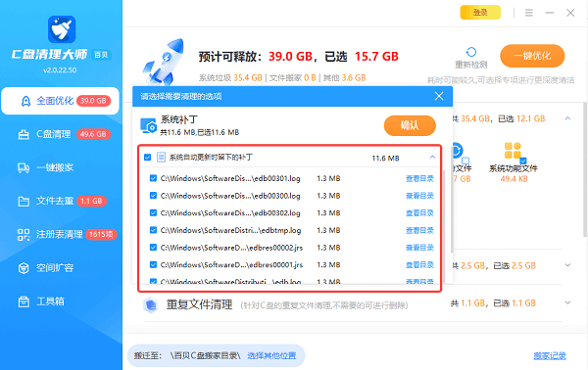Click 查看目录 link for edbtmp.log

click(419, 230)
